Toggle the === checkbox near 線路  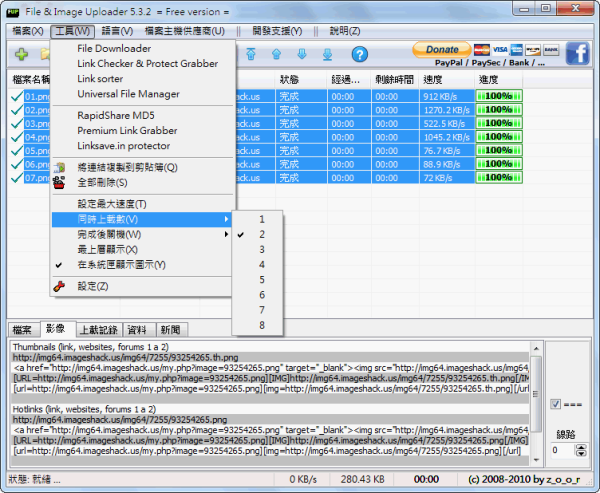pos(555,404)
